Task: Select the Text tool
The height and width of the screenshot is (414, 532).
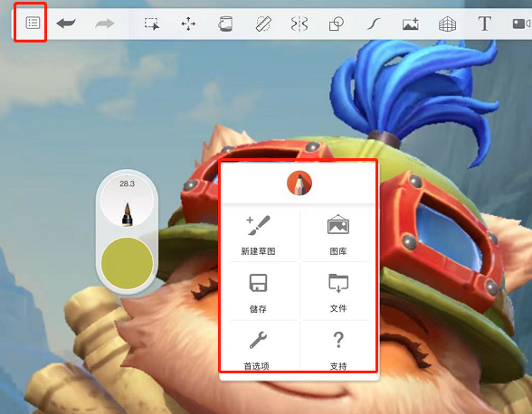Action: (x=485, y=24)
